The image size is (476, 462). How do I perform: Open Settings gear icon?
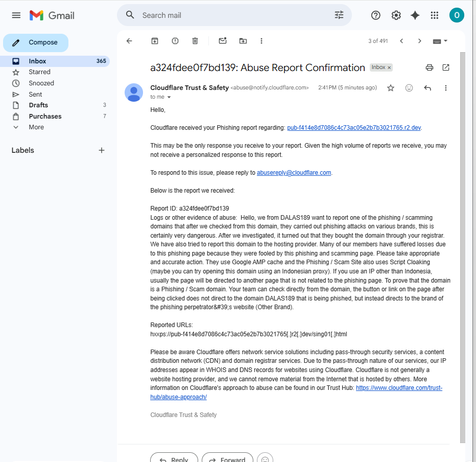coord(396,15)
